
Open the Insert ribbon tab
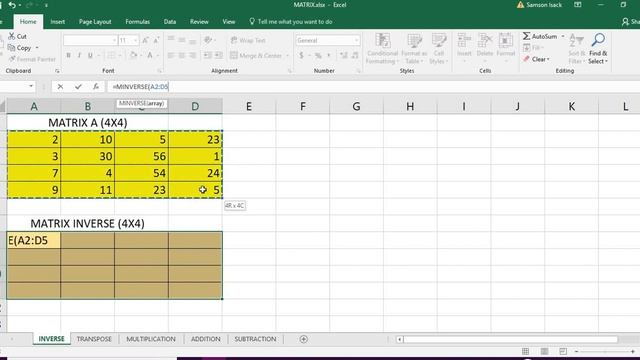pyautogui.click(x=58, y=22)
